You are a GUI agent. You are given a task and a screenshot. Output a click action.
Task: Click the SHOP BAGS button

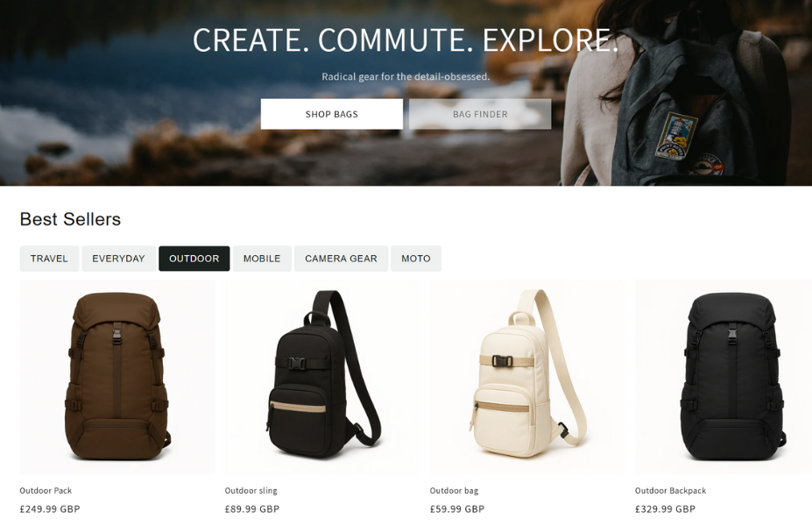(x=331, y=114)
